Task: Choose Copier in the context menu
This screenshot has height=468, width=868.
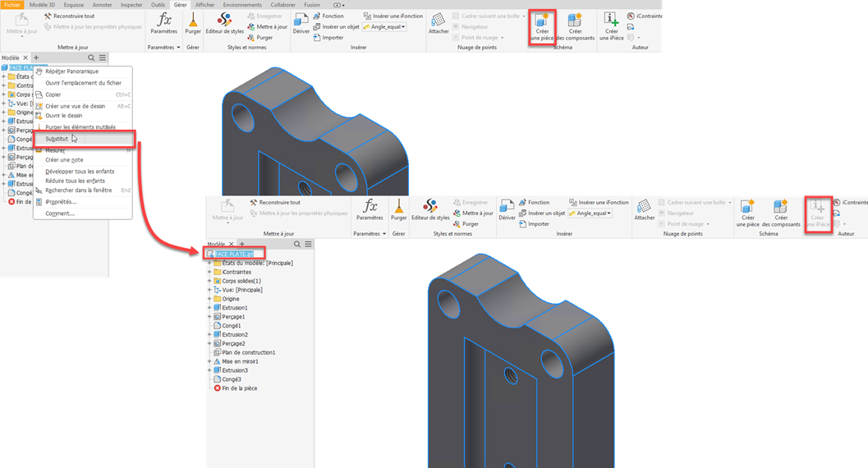Action: pyautogui.click(x=83, y=94)
